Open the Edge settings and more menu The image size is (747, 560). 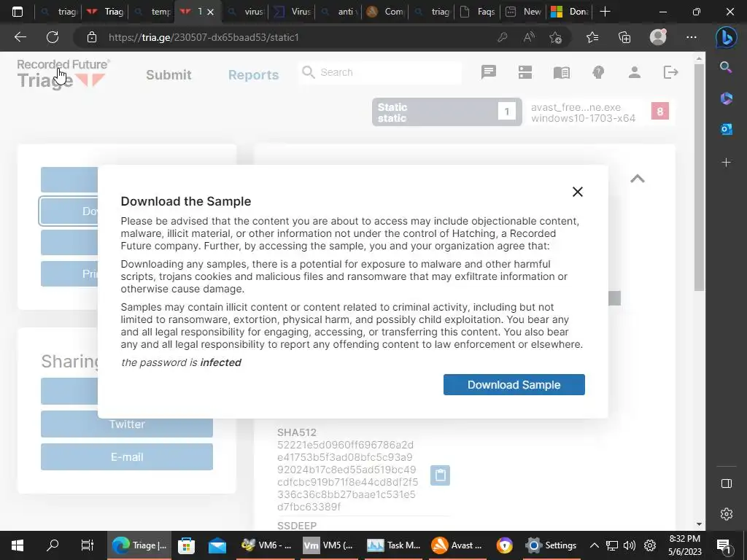(x=692, y=37)
